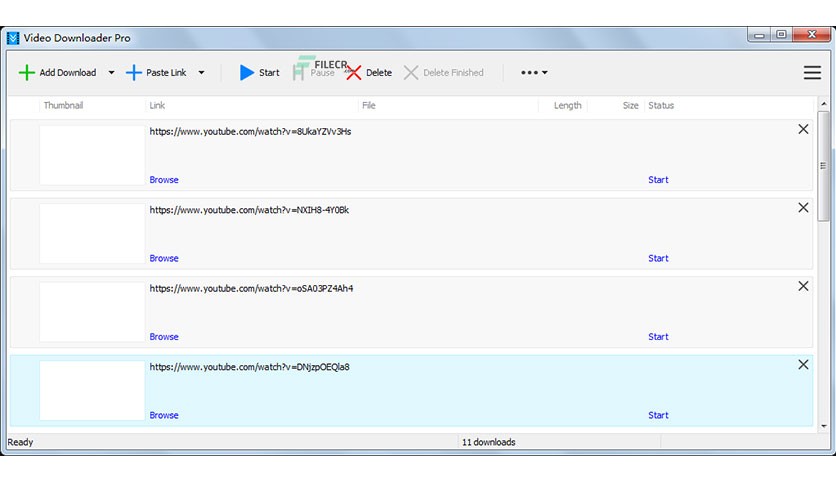Open the hamburger main menu
This screenshot has height=484, width=836.
812,72
